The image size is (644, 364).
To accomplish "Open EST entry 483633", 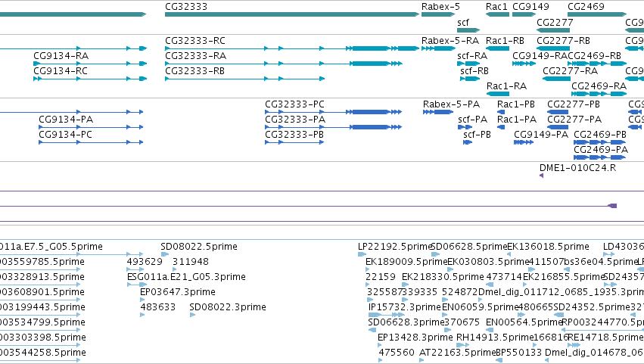I will [158, 307].
